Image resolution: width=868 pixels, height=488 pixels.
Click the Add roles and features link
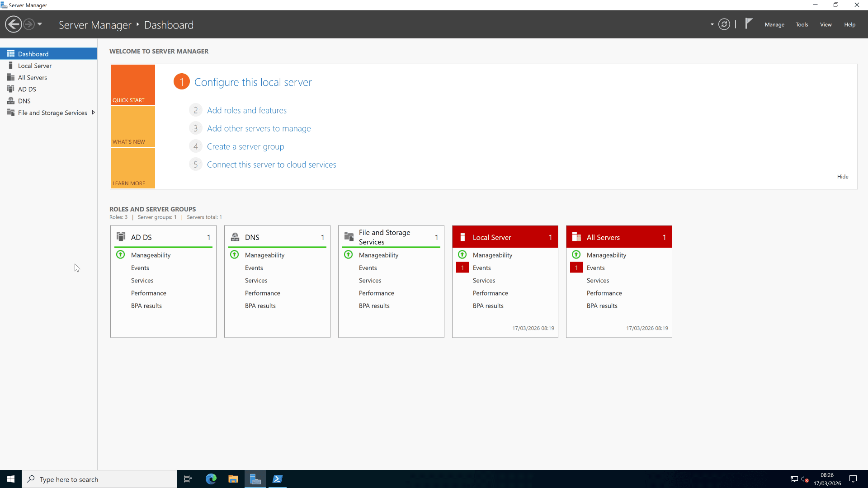click(246, 110)
